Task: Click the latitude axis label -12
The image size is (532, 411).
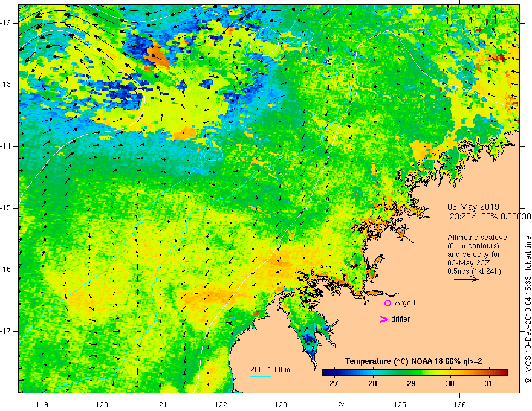Action: (7, 23)
